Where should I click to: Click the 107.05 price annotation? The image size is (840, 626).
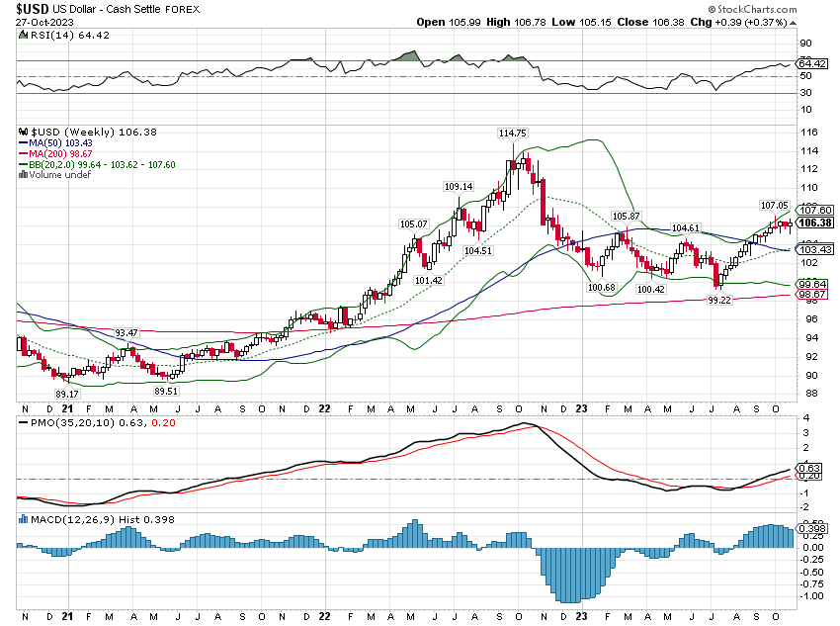click(x=775, y=206)
